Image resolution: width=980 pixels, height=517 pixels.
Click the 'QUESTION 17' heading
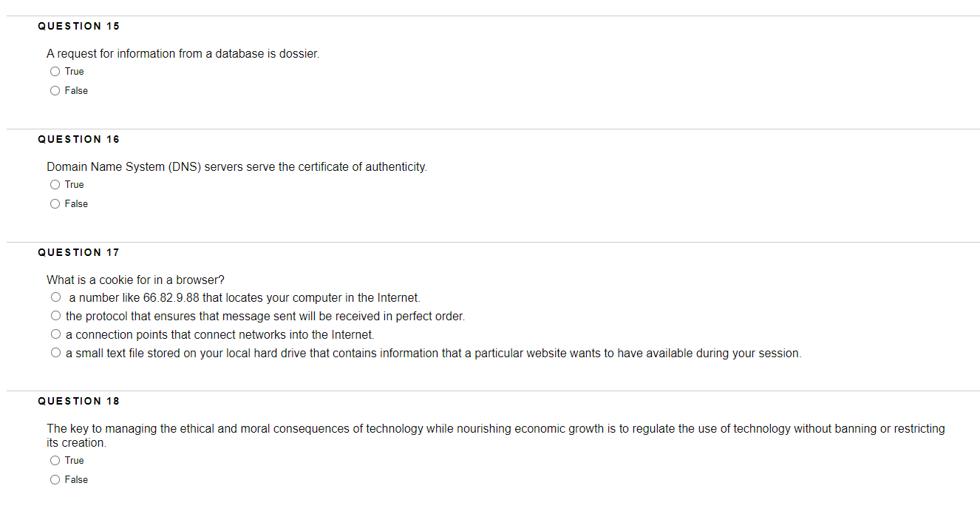click(78, 252)
